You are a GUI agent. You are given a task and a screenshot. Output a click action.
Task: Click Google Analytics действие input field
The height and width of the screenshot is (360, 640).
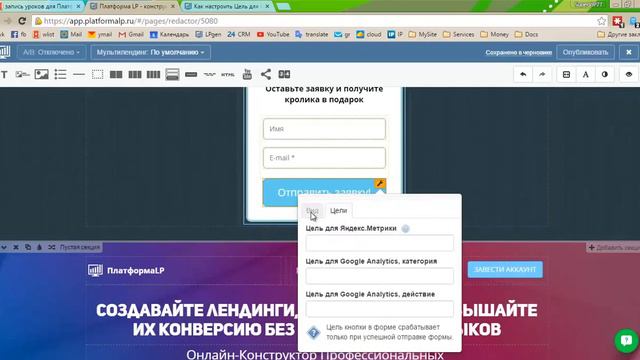(x=380, y=309)
